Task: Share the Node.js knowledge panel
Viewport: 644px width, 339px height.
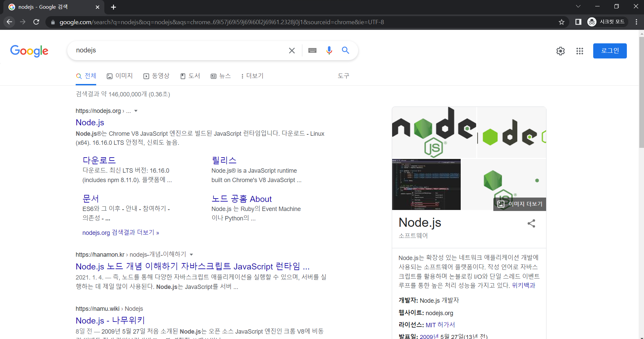Action: (531, 223)
